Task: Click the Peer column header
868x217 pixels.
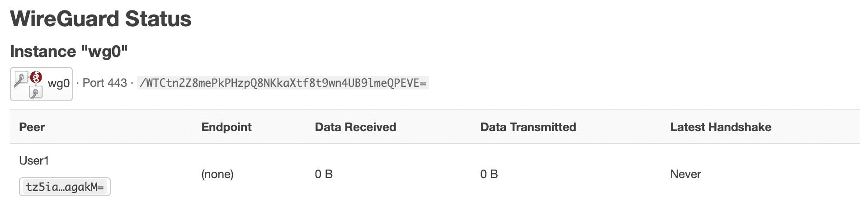Action: (x=32, y=127)
